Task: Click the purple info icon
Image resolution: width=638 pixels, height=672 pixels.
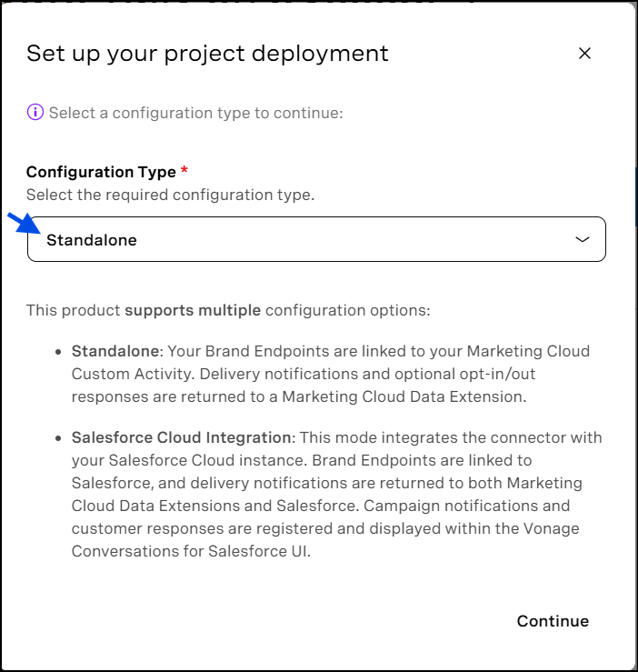Action: (35, 113)
